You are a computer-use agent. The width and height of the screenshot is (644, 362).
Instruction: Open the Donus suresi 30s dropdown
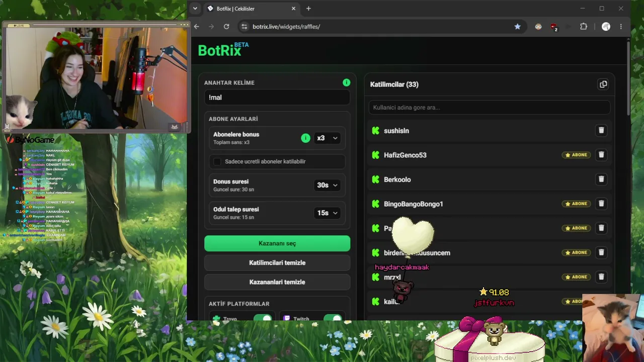click(327, 185)
